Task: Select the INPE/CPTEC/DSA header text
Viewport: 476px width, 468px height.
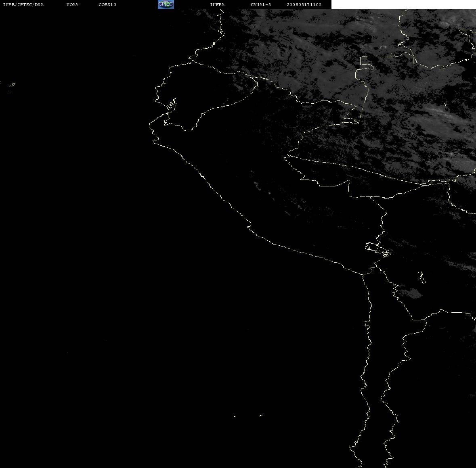Action: pos(23,4)
